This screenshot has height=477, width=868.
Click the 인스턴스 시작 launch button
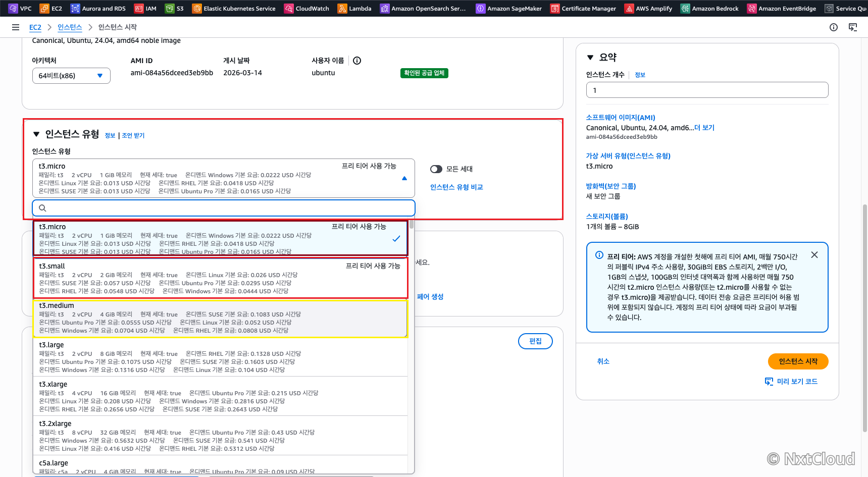click(798, 361)
